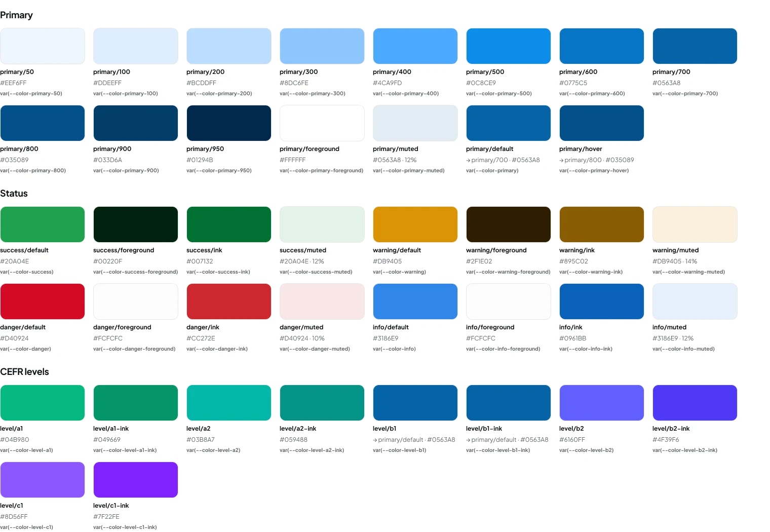770x532 pixels.
Task: Click the "level/a2-ink" label
Action: (298, 429)
